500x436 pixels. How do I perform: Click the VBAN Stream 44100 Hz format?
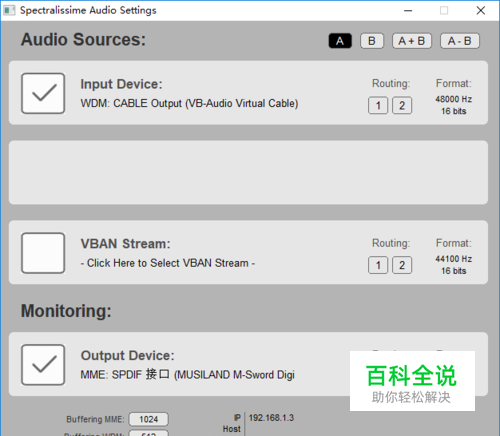454,259
